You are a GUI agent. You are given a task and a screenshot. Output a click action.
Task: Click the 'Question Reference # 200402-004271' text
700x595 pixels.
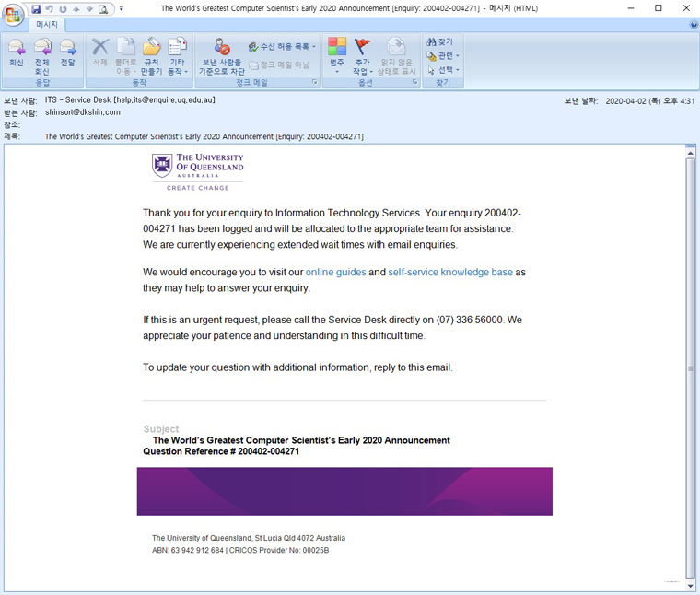click(221, 451)
